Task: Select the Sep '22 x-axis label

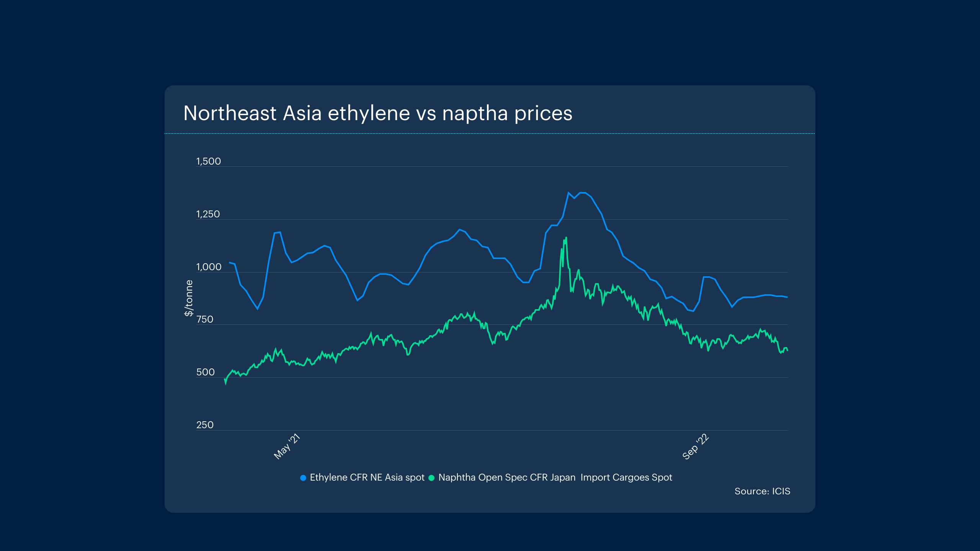Action: pos(696,447)
